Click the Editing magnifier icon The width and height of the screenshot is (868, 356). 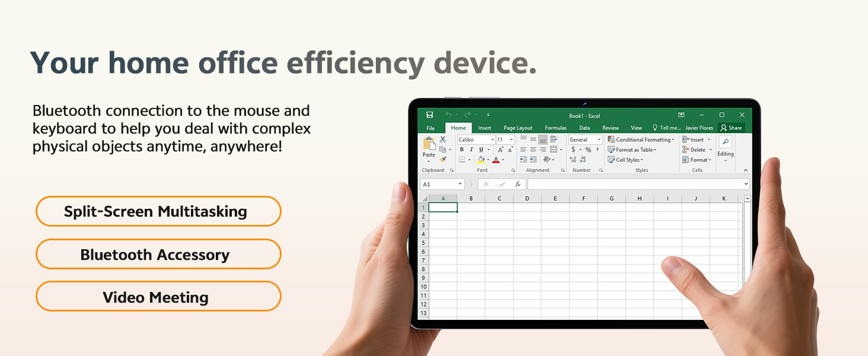click(725, 142)
